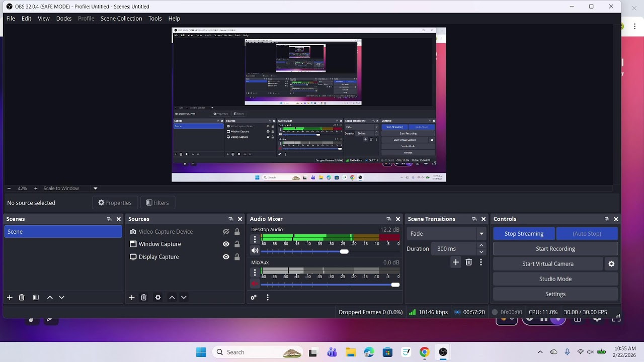The width and height of the screenshot is (644, 362).
Task: Click the Filters button
Action: tap(157, 203)
